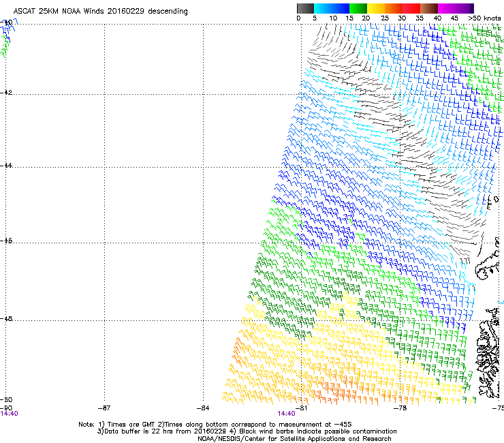Click the "15" label under the color bar
This screenshot has width=504, height=443.
tap(349, 18)
